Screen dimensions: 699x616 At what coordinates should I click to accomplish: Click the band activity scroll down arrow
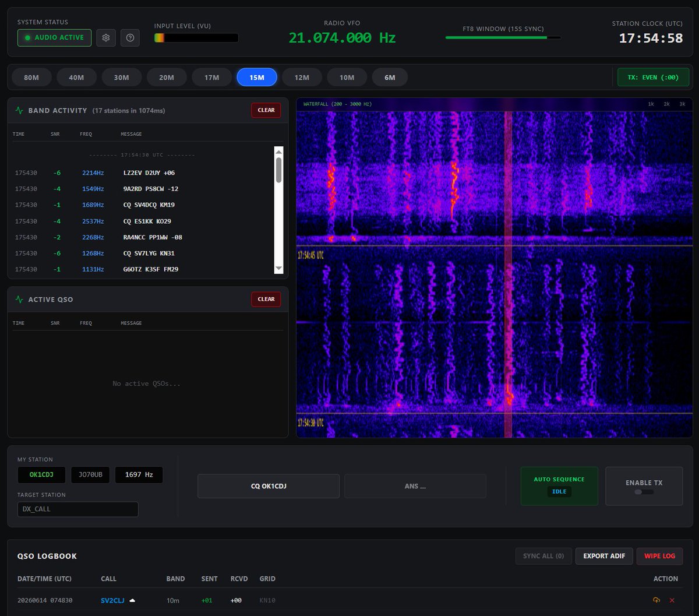(x=278, y=269)
